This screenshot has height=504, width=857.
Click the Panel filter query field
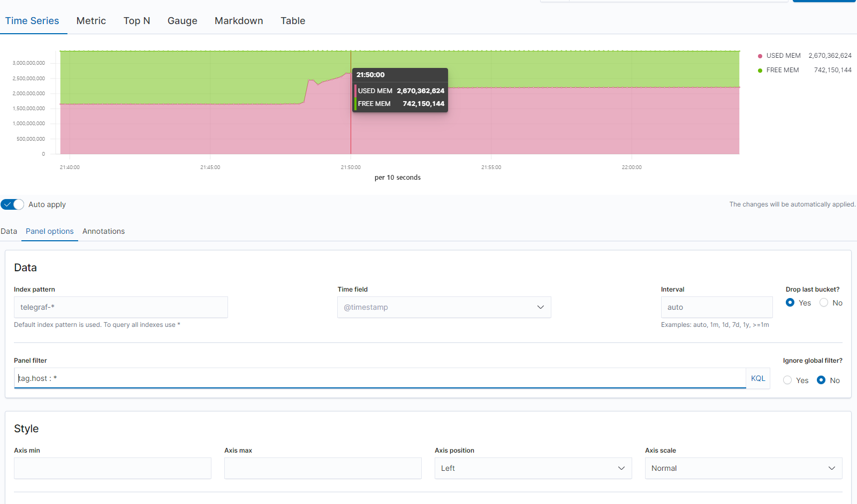point(380,378)
